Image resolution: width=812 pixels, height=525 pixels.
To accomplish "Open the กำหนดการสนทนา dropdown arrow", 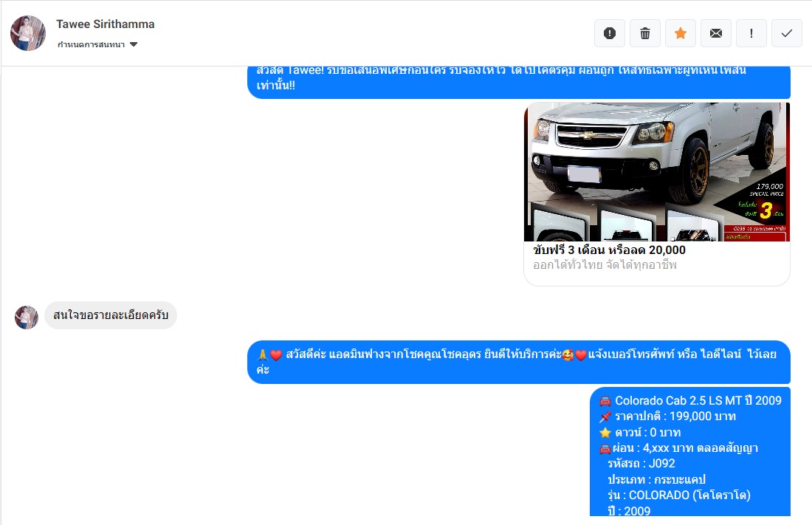I will click(134, 44).
